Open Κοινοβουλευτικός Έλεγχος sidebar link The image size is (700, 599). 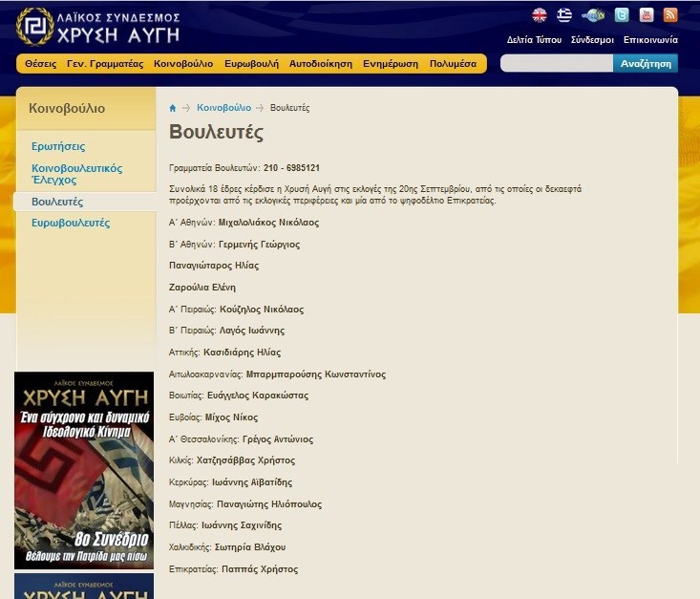pyautogui.click(x=76, y=174)
